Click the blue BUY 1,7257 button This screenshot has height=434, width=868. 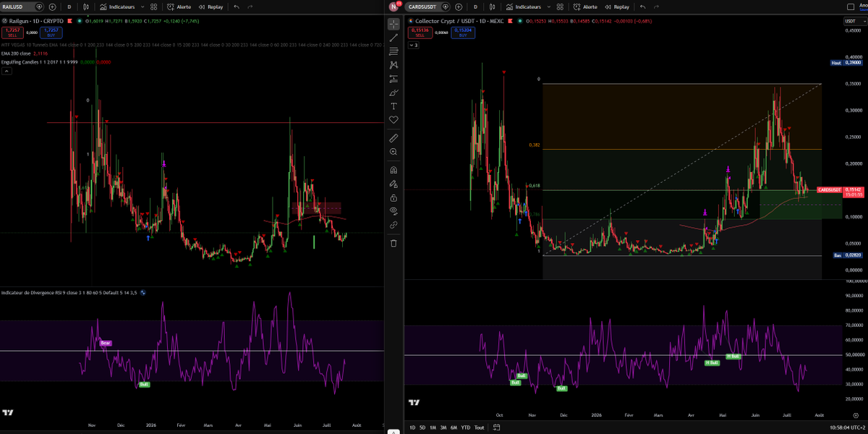tap(51, 32)
